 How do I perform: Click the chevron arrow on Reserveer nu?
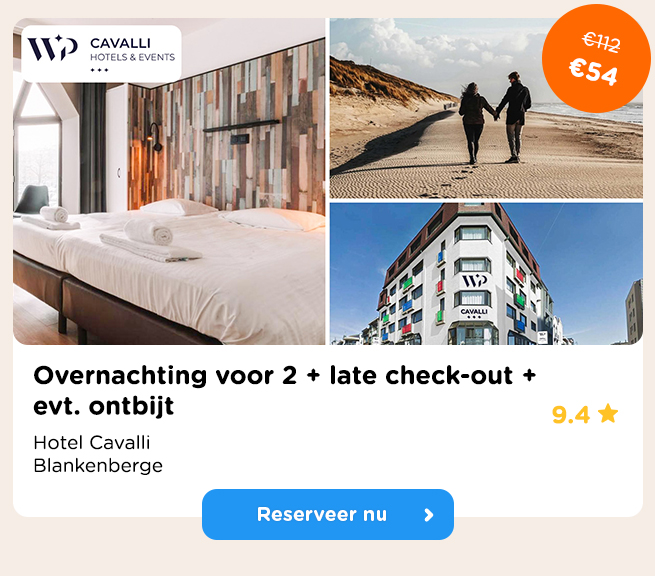click(x=429, y=515)
